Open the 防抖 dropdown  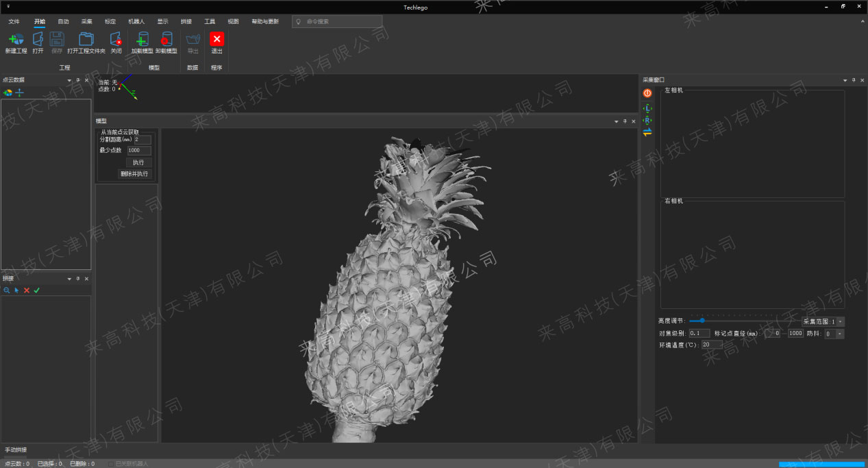[x=840, y=334]
